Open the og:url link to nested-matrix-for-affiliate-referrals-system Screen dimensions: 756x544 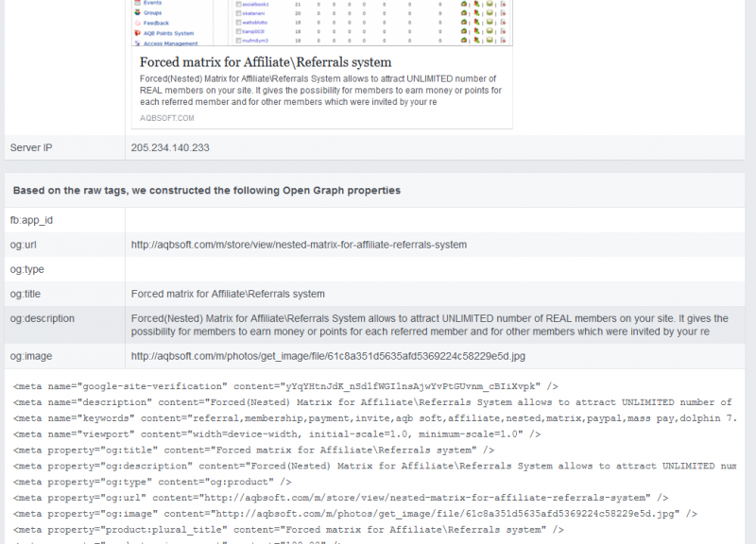tap(299, 245)
